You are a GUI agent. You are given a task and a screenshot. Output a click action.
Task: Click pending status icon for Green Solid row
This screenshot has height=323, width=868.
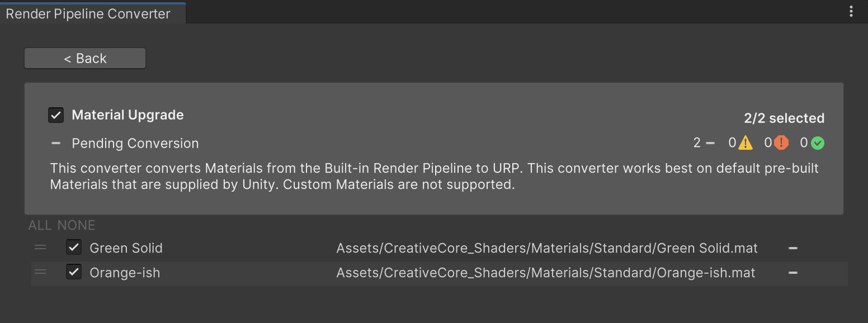792,248
